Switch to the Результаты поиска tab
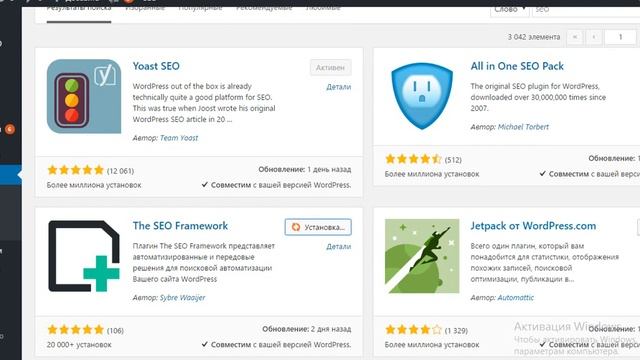 (x=79, y=8)
